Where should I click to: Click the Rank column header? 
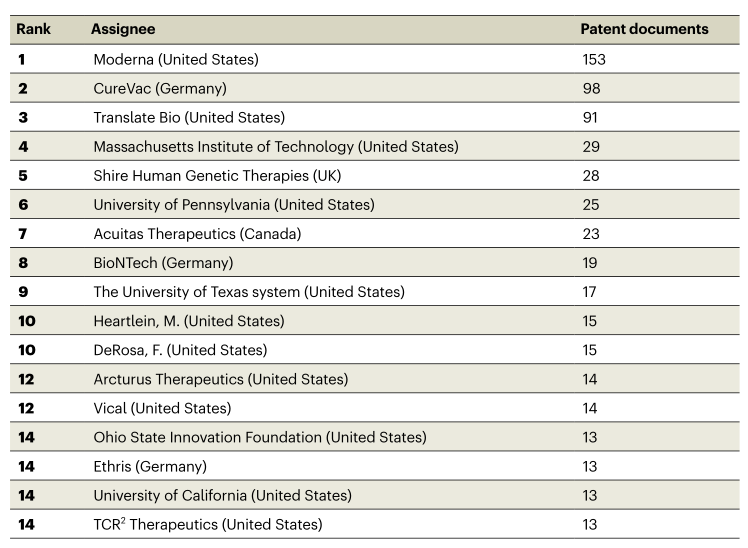coord(33,29)
